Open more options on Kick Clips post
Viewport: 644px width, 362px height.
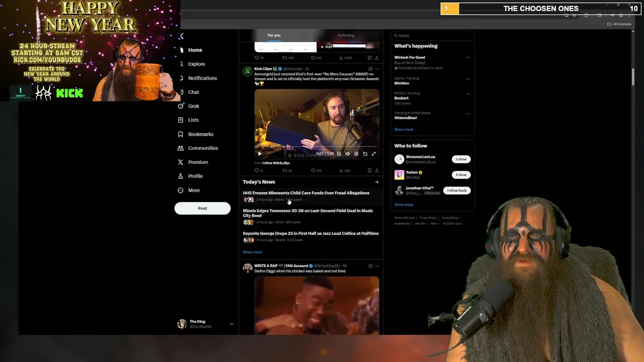377,69
